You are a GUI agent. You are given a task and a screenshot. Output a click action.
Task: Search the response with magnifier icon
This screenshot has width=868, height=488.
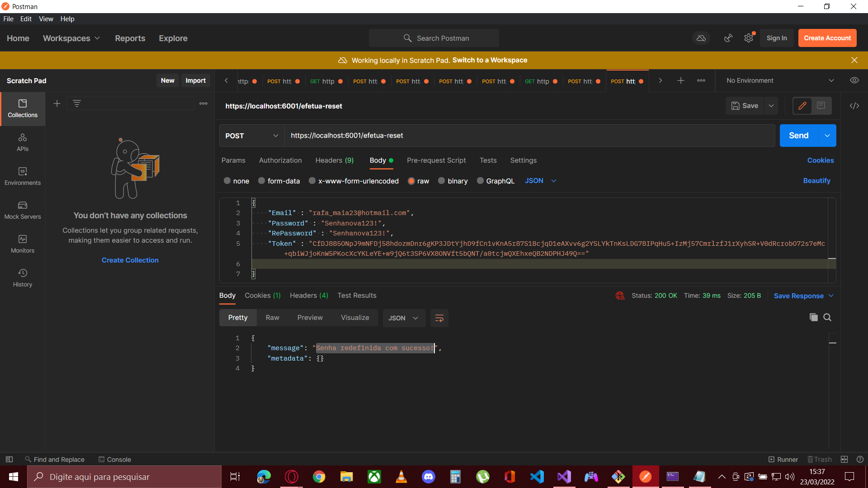[x=827, y=317]
